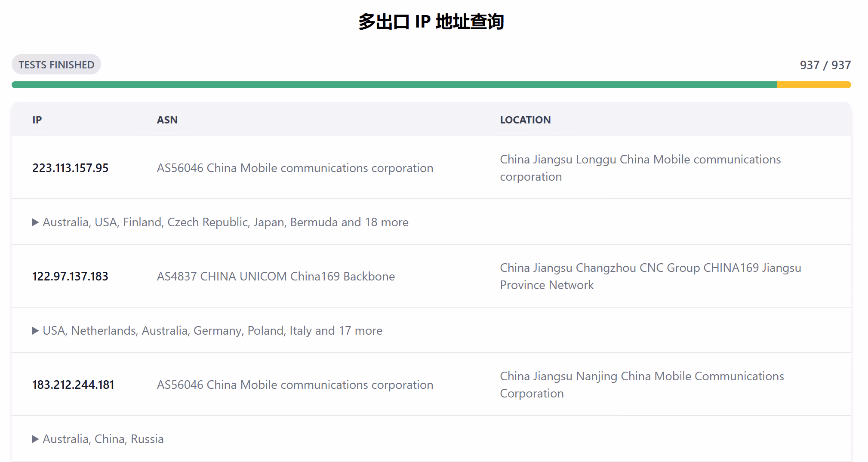Select IP address 183.212.244.181
The image size is (868, 462).
[73, 385]
